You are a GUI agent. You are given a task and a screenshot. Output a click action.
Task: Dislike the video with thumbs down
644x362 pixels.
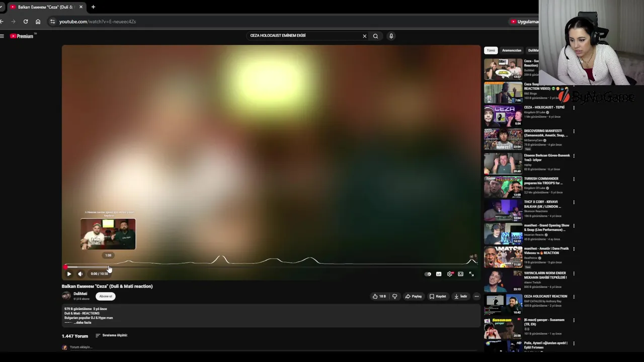[x=394, y=296]
